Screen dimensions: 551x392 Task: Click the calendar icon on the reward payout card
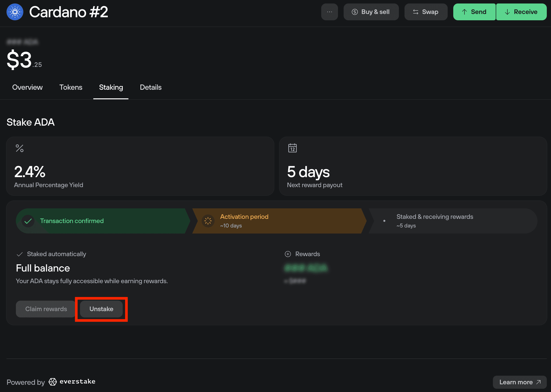coord(293,148)
